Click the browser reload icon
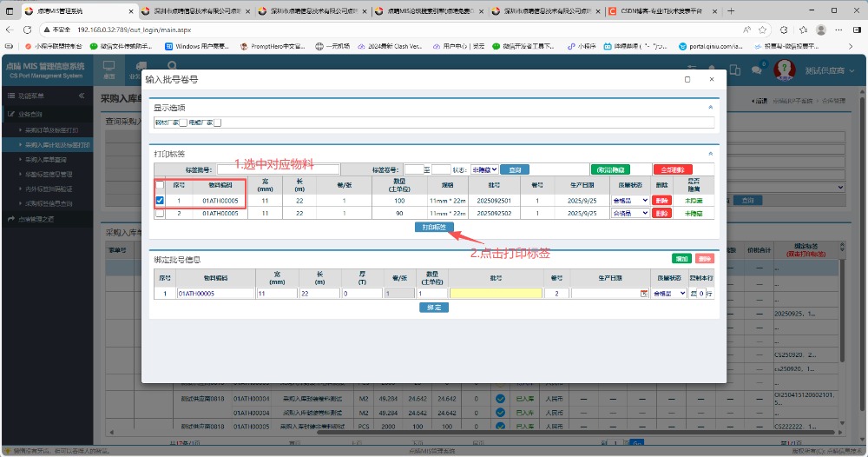The width and height of the screenshot is (868, 457). point(29,29)
